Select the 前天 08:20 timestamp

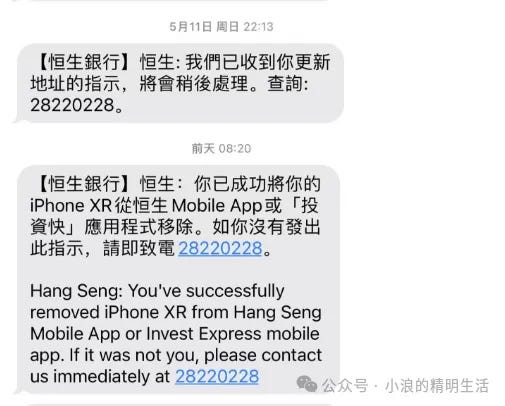point(221,148)
